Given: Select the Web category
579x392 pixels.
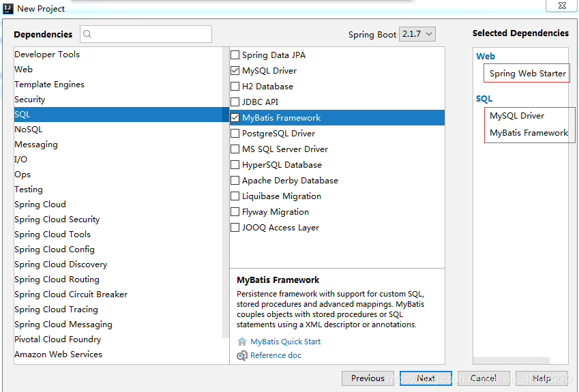Looking at the screenshot, I should [24, 70].
